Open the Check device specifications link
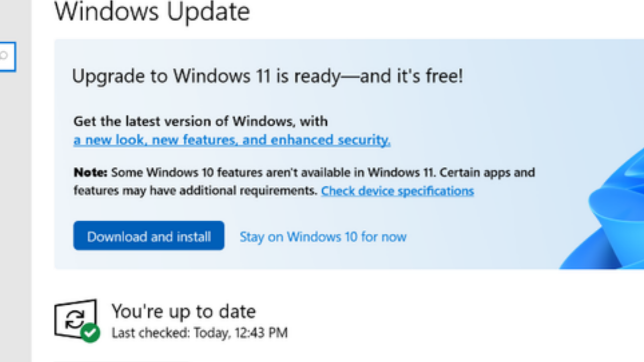This screenshot has width=644, height=362. pyautogui.click(x=397, y=191)
